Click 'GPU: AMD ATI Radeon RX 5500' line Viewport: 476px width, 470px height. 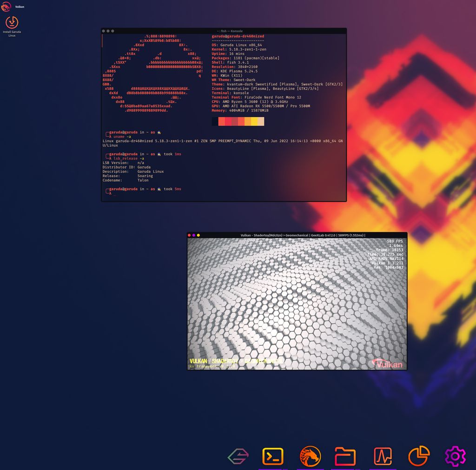coord(261,106)
